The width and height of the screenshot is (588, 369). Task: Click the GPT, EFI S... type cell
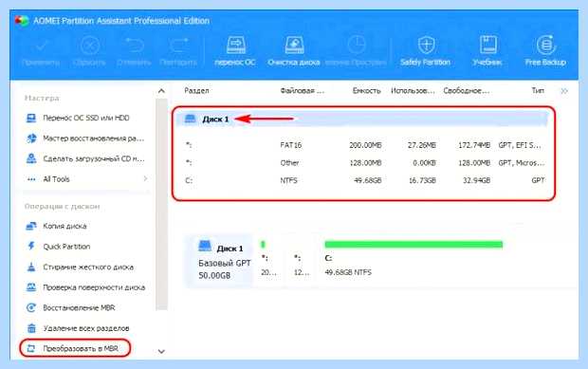tap(520, 145)
